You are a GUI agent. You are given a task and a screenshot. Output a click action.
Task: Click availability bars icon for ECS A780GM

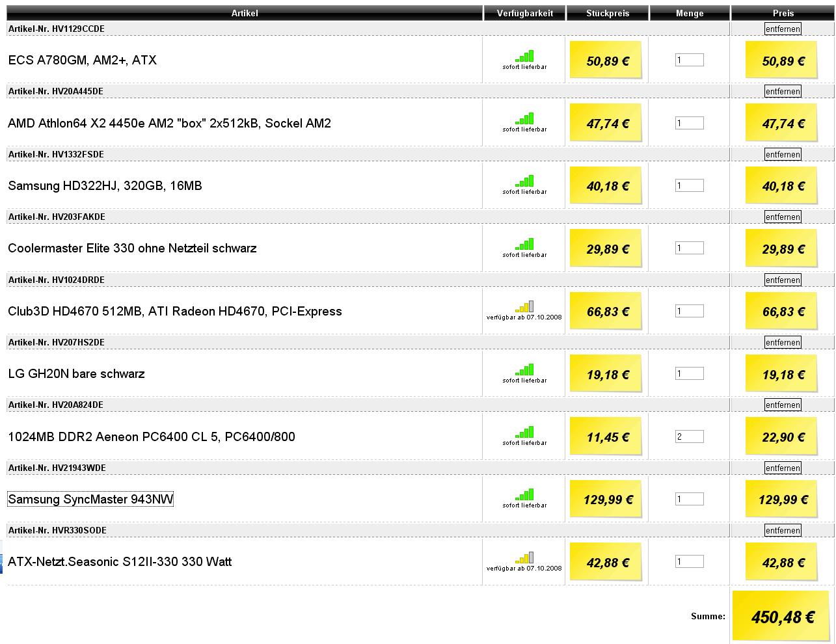[x=524, y=56]
